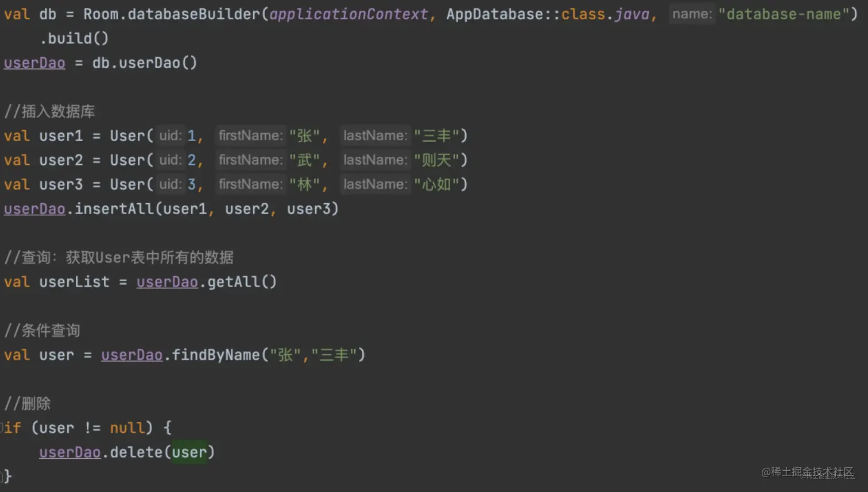The width and height of the screenshot is (868, 492).
Task: Click the "林" firstName string
Action: tap(304, 184)
